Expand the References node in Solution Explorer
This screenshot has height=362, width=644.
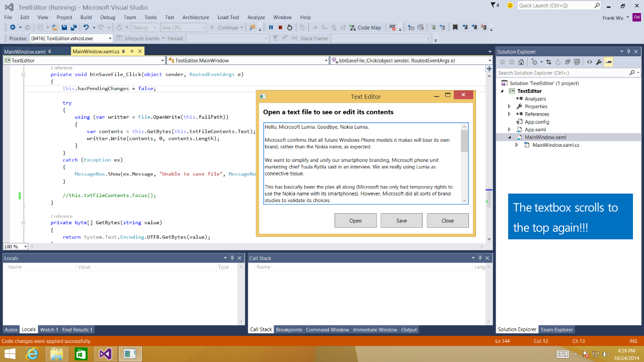point(509,114)
